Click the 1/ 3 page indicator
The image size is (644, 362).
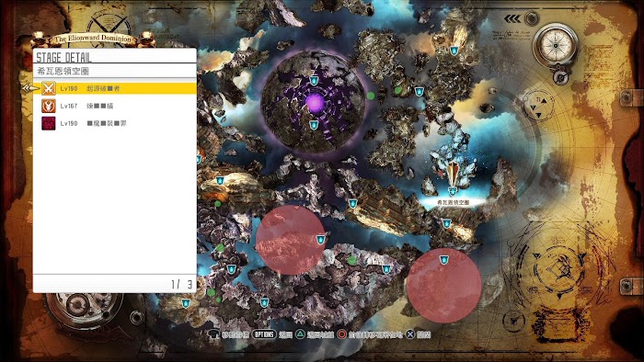coord(181,284)
